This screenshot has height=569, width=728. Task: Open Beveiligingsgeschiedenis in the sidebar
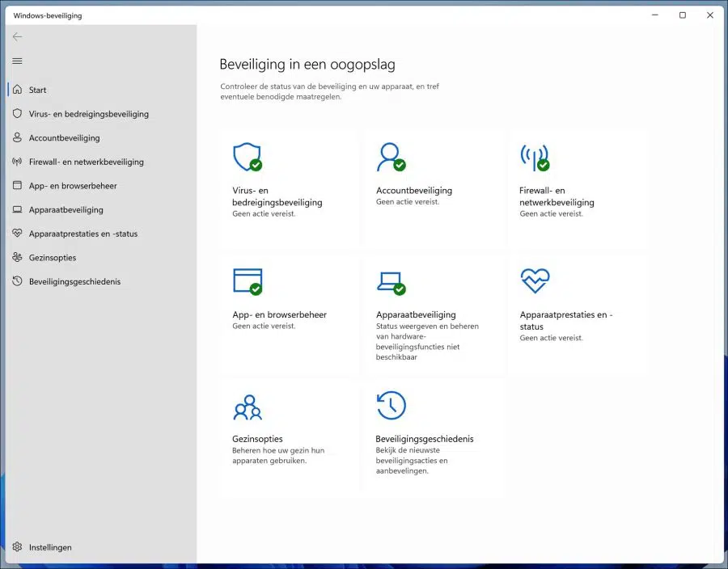point(102,281)
